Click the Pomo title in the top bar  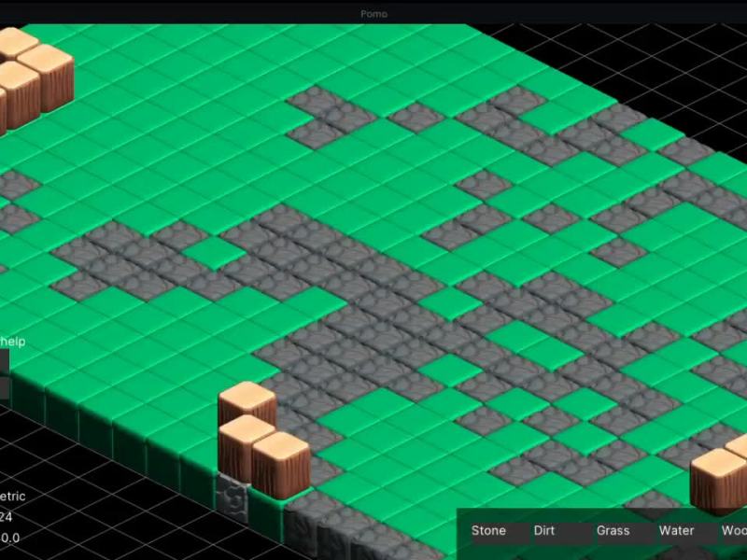(373, 13)
